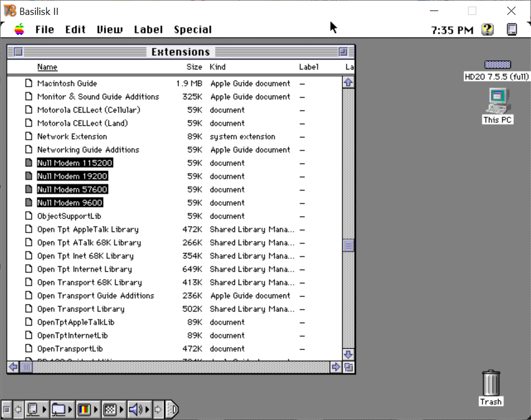Sort list by Label column header
The width and height of the screenshot is (531, 420).
pyautogui.click(x=308, y=67)
